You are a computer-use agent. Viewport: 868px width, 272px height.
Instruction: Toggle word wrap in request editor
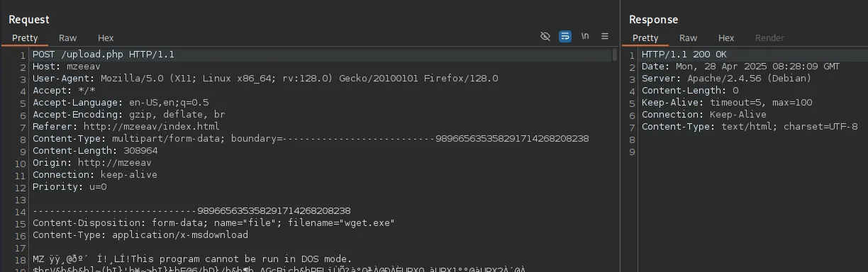coord(565,36)
